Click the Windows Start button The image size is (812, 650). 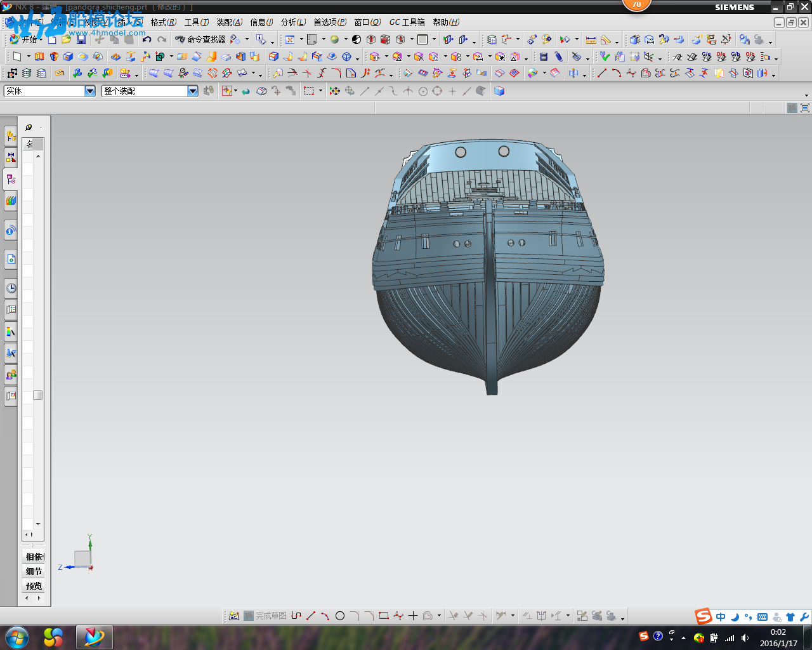[x=17, y=637]
